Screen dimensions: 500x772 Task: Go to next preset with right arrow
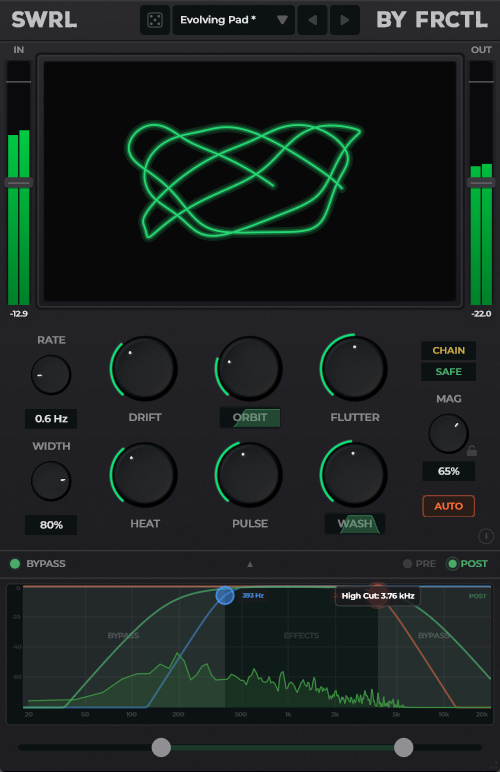344,20
